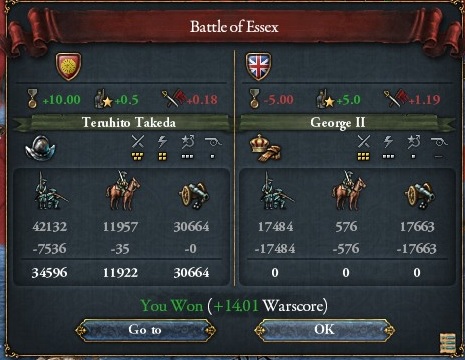Click the Japanese chrysanthemum shield flag
The width and height of the screenshot is (465, 360).
point(68,66)
